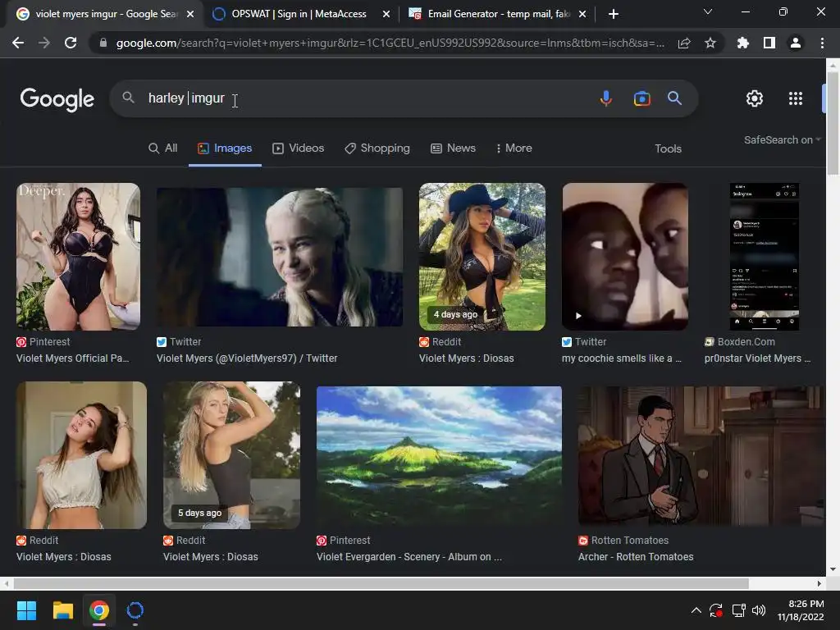Open the Reddit thumbnail dated 4 days ago
The height and width of the screenshot is (630, 840).
pos(482,257)
